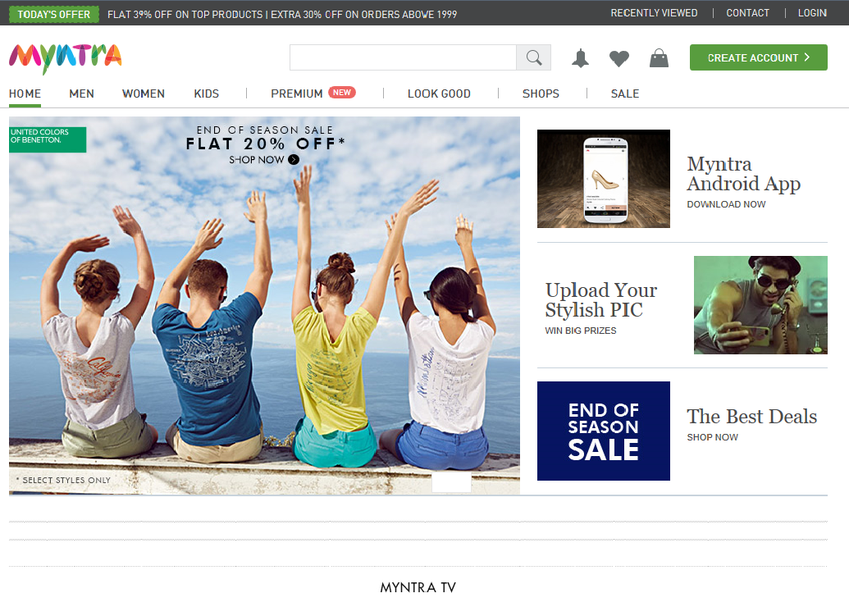The height and width of the screenshot is (616, 849).
Task: Click the Myntra Android App heading
Action: (743, 174)
